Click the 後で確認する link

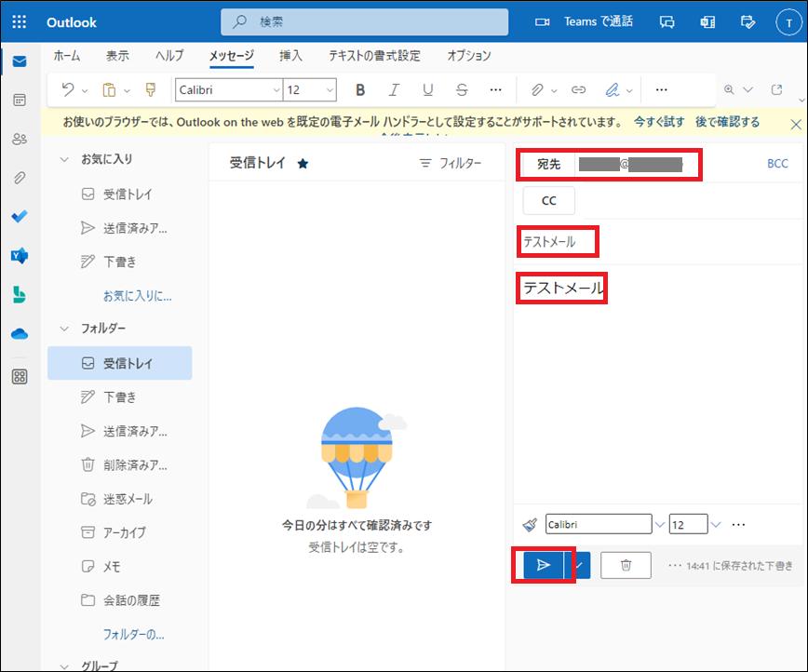tap(728, 122)
